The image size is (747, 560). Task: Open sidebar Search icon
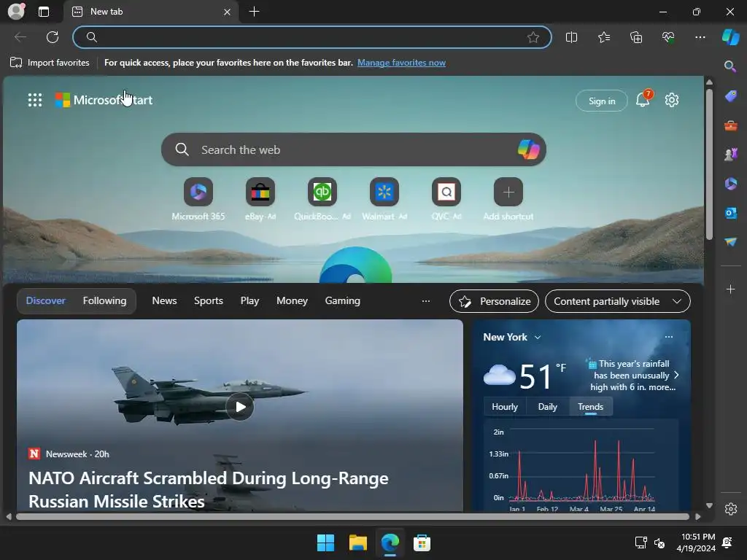pos(730,66)
